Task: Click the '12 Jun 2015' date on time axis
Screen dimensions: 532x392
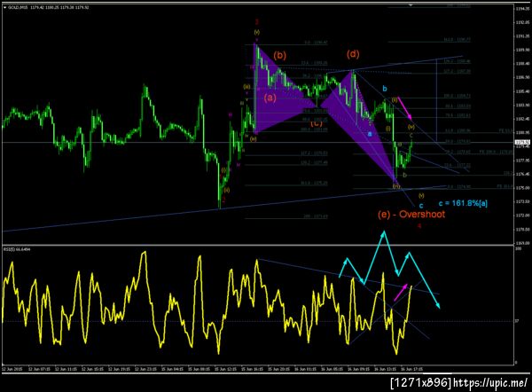Action: pyautogui.click(x=12, y=369)
